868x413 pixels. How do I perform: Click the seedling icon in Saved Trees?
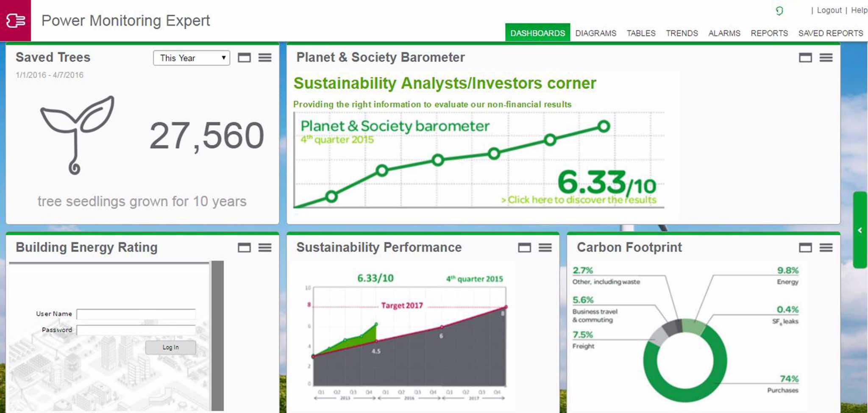coord(77,135)
